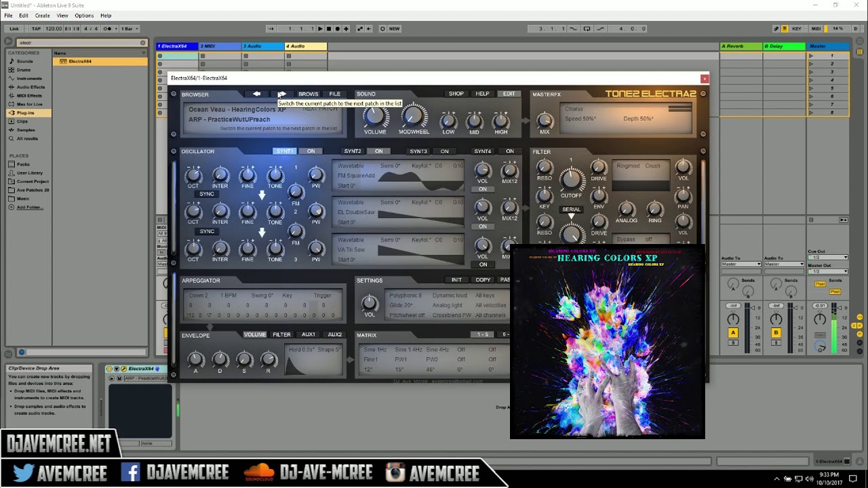Enable Draw Mode with the pencil icon
Viewport: 868px width, 488px height.
776,28
